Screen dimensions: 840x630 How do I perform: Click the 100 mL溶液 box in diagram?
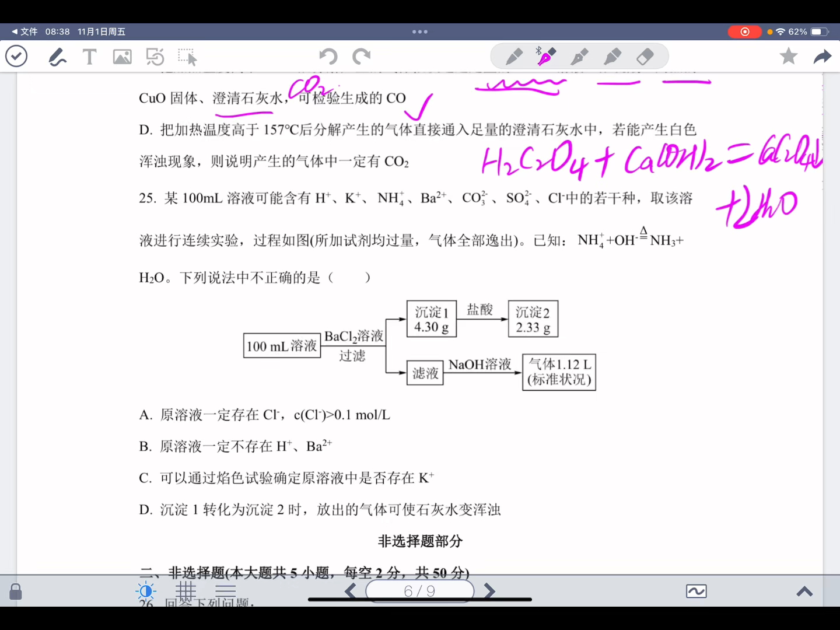coord(282,345)
